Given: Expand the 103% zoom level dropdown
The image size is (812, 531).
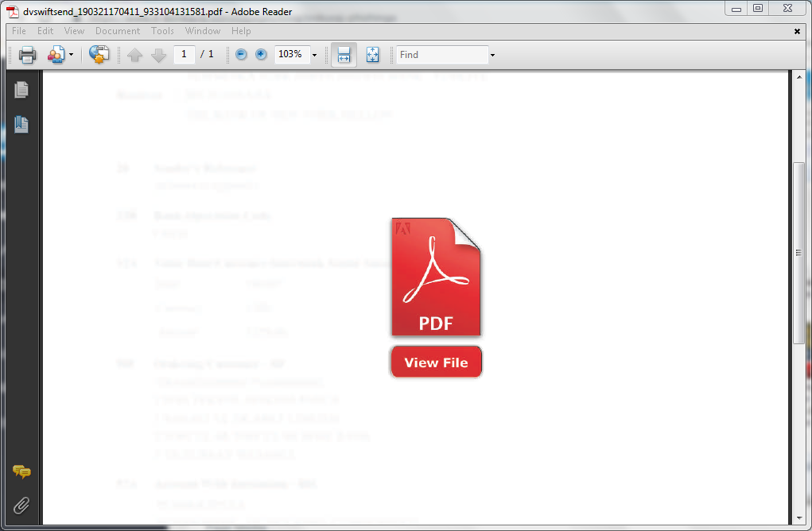Looking at the screenshot, I should [314, 55].
